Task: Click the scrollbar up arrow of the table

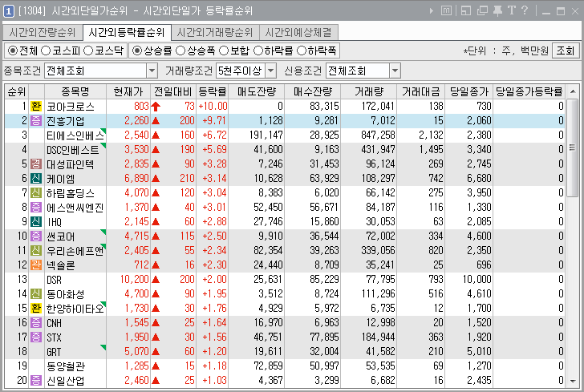Action: [x=573, y=91]
